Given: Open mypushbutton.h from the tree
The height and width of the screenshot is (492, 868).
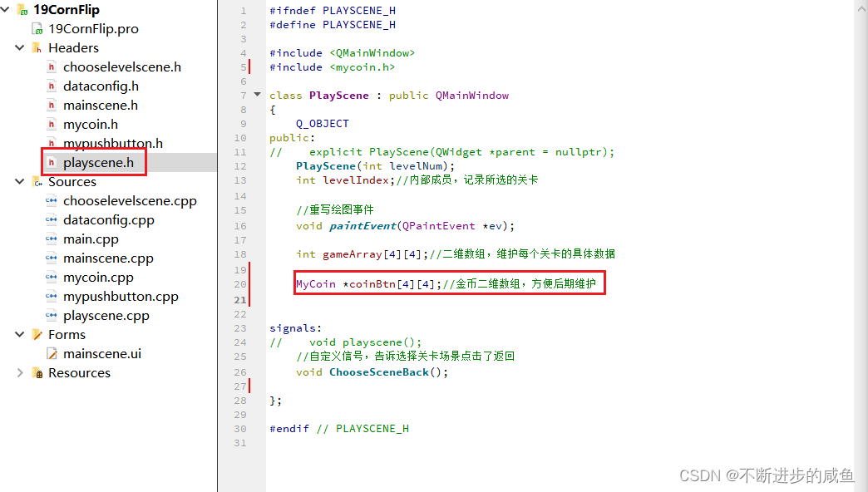Looking at the screenshot, I should point(113,143).
